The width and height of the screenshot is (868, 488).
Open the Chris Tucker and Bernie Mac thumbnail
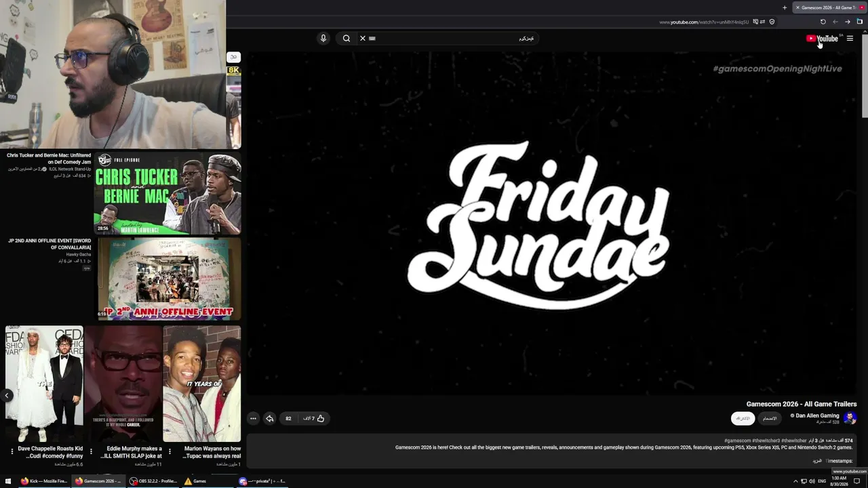pos(167,192)
